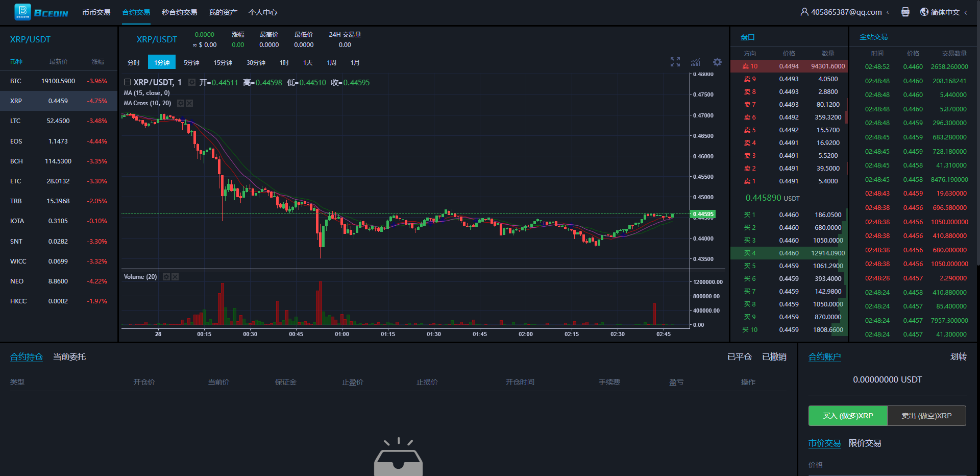The width and height of the screenshot is (980, 476).
Task: Open Volume indicator settings
Action: [x=166, y=277]
